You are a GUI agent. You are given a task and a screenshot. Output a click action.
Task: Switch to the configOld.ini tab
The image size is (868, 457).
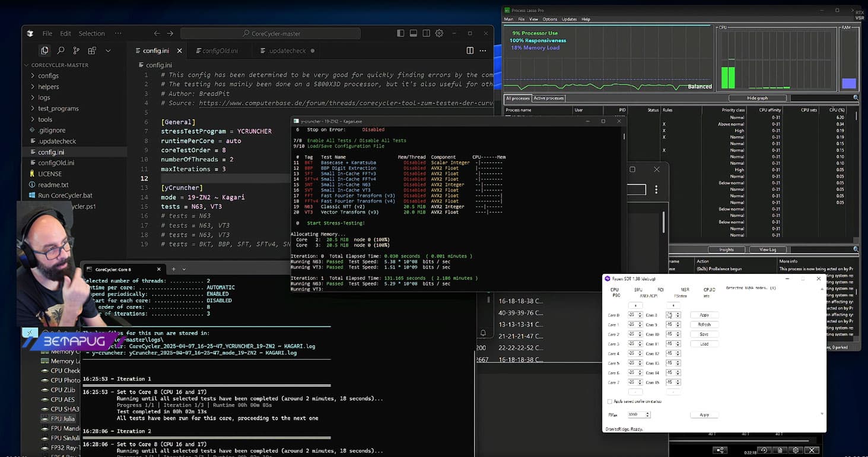click(x=220, y=51)
